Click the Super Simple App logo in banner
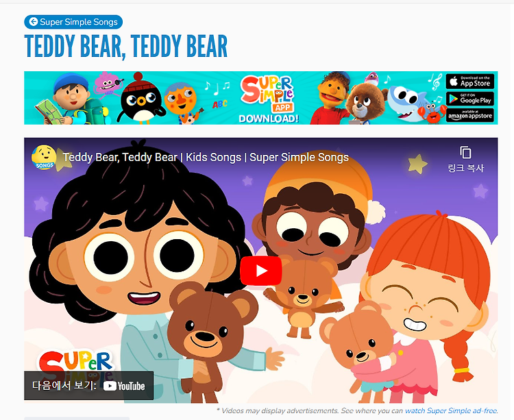 [x=267, y=94]
